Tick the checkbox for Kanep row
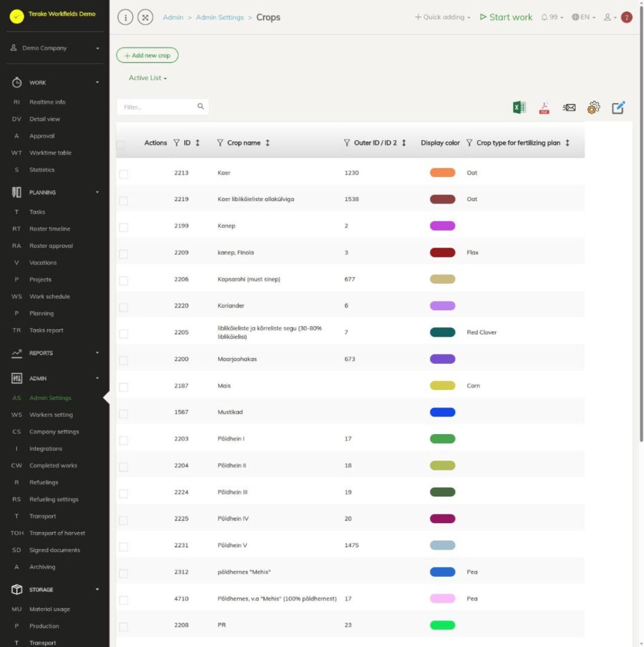Viewport: 644px width, 647px height. click(123, 227)
